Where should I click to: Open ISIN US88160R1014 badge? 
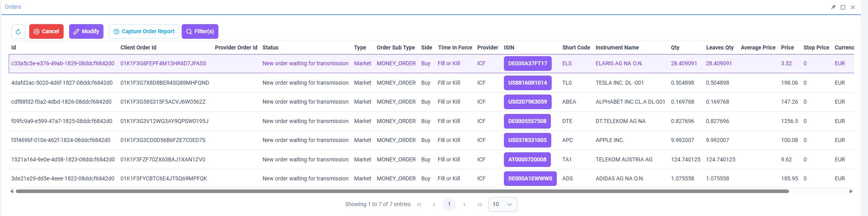(x=528, y=83)
